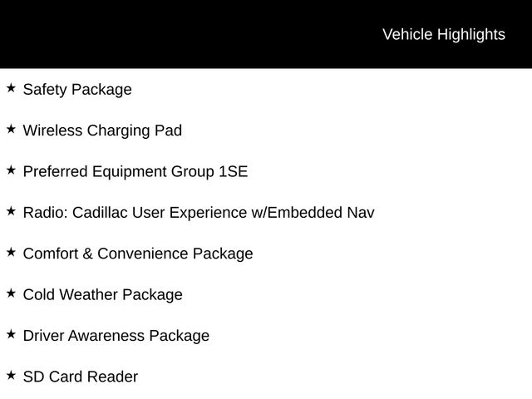Viewport: 532px width, 399px height.
Task: Click the star icon beside Radio: Cadillac User Experience
Action: click(x=11, y=211)
